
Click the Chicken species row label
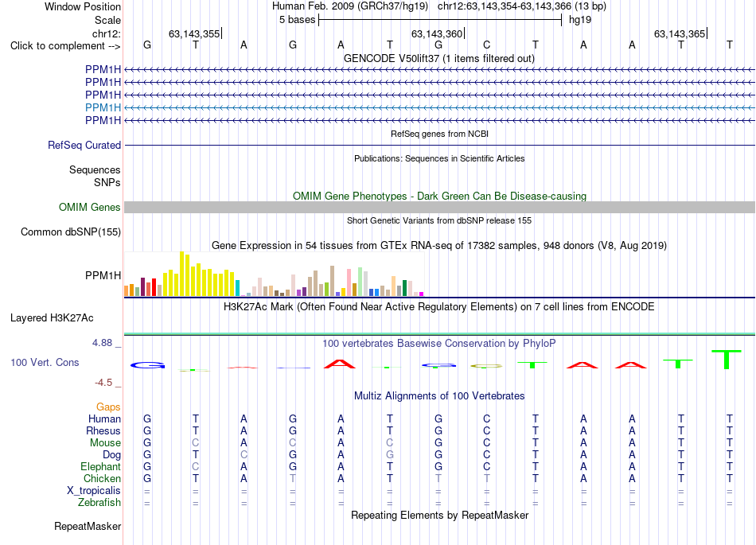pos(102,478)
